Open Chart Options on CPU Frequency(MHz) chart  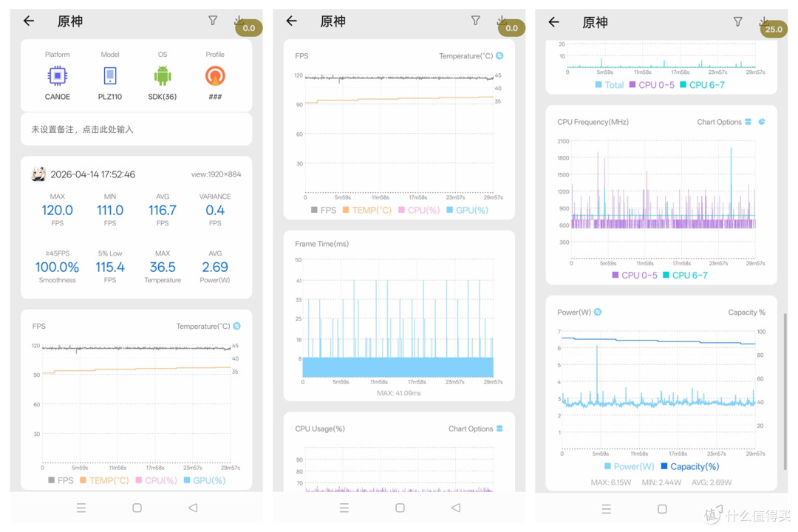coord(723,122)
